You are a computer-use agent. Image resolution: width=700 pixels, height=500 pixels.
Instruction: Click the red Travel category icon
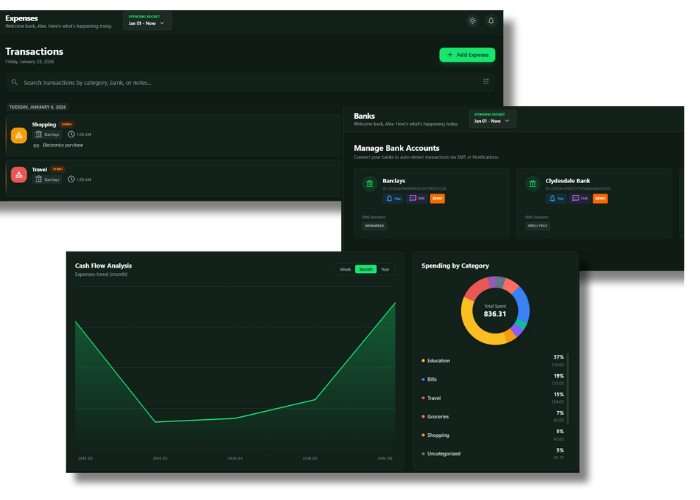click(x=19, y=175)
